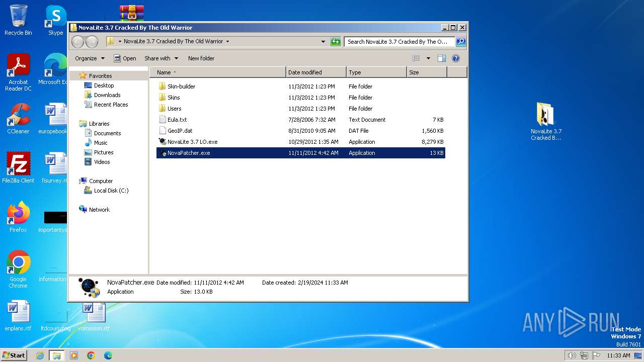Open the view options dropdown arrow

(x=428, y=58)
